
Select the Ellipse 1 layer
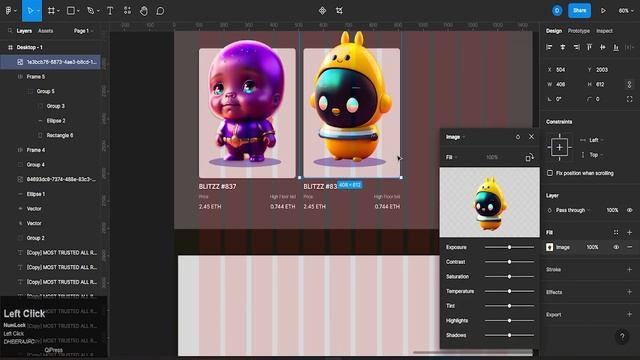pyautogui.click(x=50, y=194)
